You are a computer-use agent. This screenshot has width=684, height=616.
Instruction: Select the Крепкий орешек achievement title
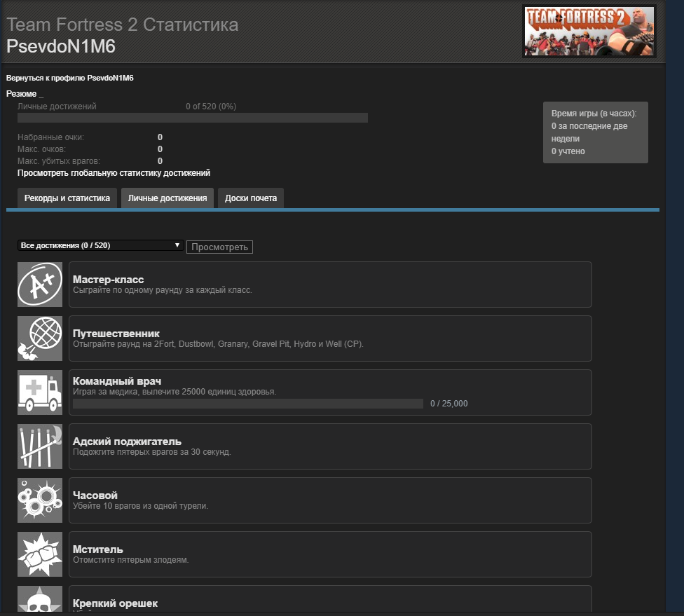[x=115, y=603]
